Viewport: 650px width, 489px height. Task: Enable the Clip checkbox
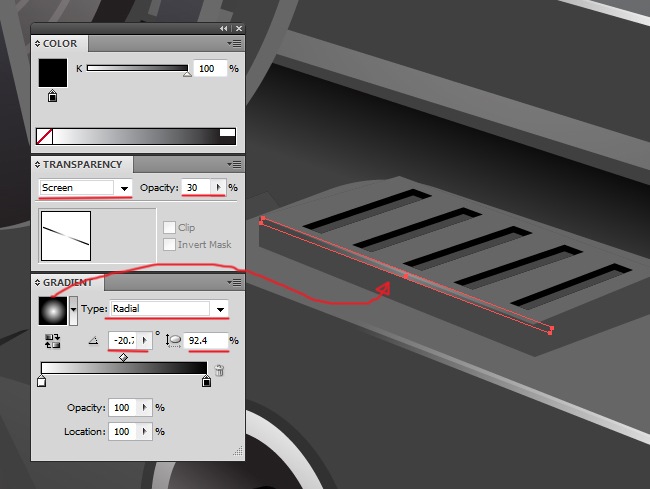tap(169, 228)
